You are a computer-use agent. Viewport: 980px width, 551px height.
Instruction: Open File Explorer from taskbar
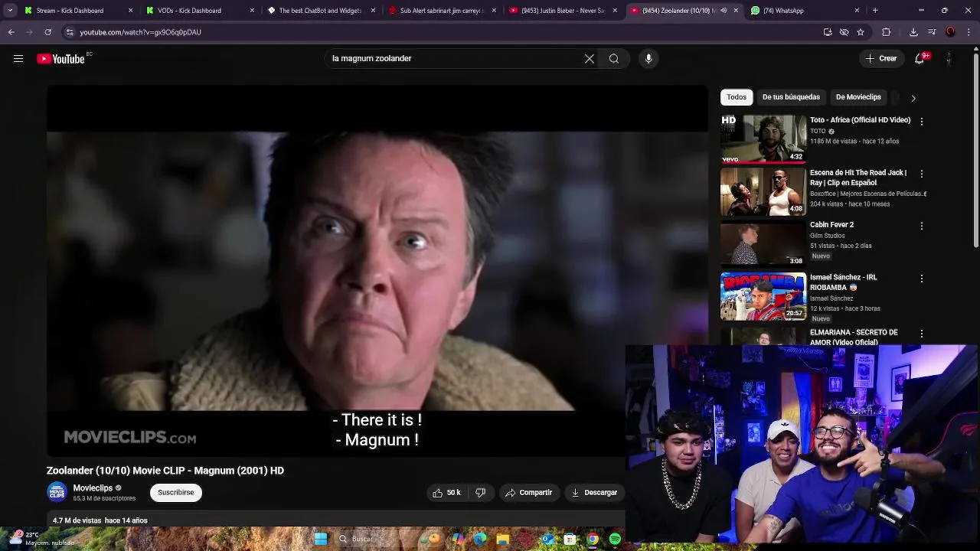pyautogui.click(x=502, y=540)
